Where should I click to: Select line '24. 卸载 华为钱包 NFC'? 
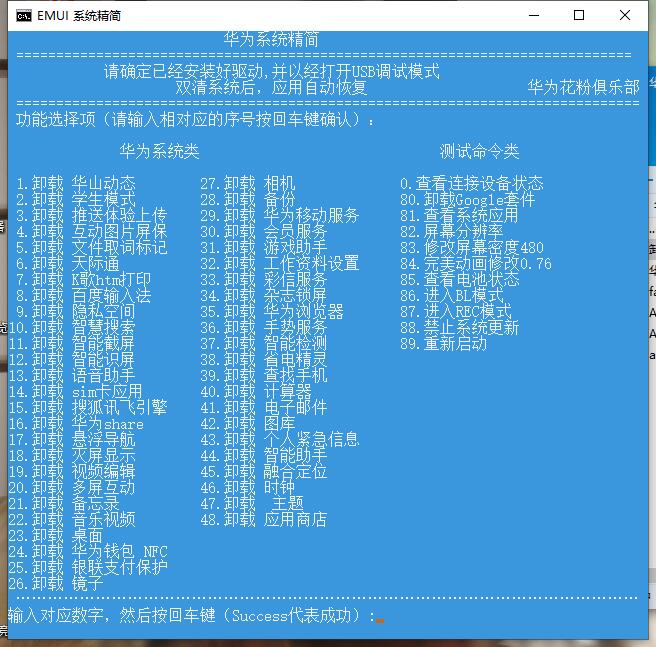(x=88, y=552)
